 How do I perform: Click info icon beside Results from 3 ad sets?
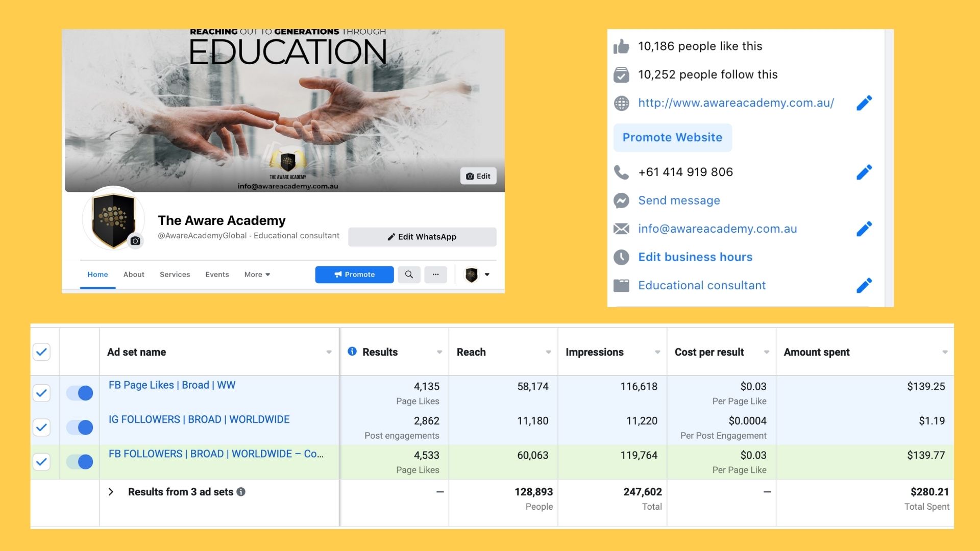tap(241, 492)
